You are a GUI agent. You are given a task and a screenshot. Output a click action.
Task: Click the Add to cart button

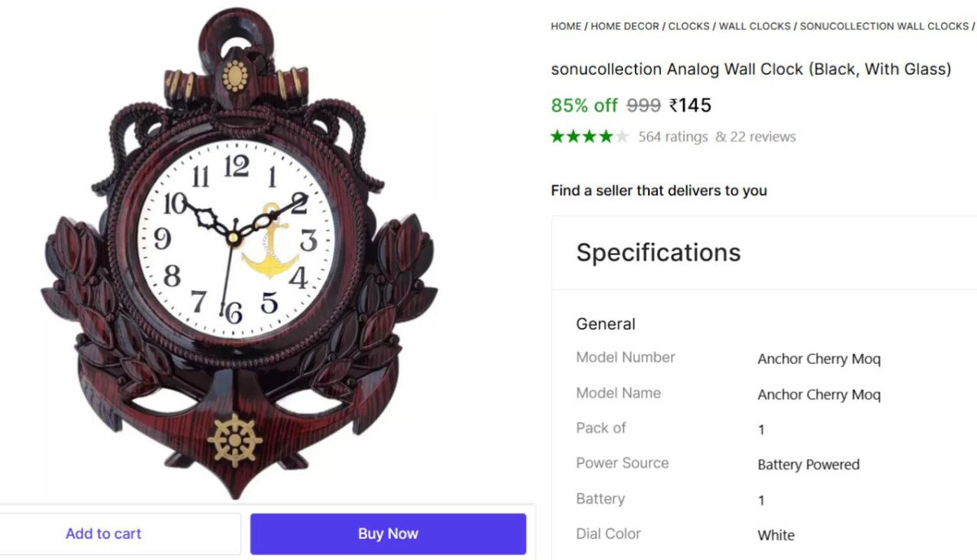(x=103, y=534)
